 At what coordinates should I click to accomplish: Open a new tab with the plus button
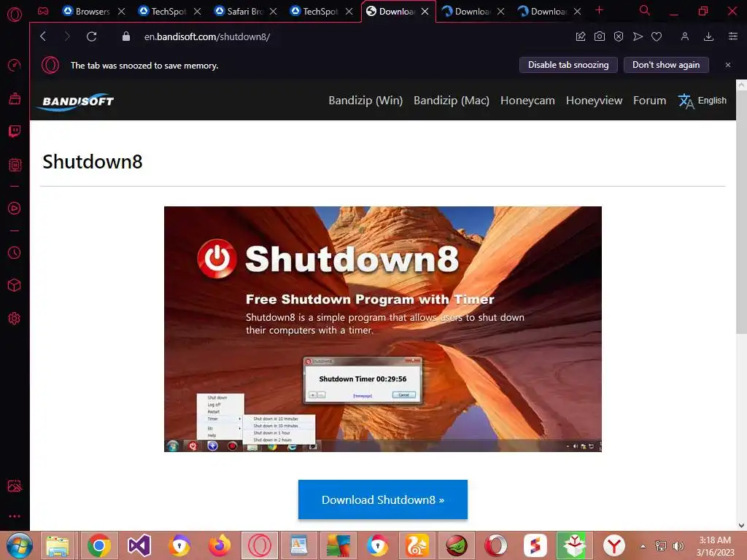[600, 10]
